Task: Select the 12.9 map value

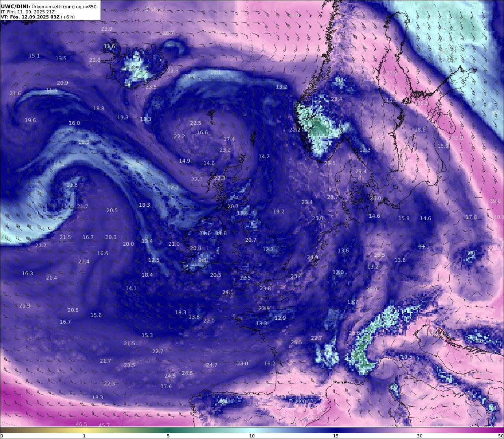Action: (x=280, y=318)
